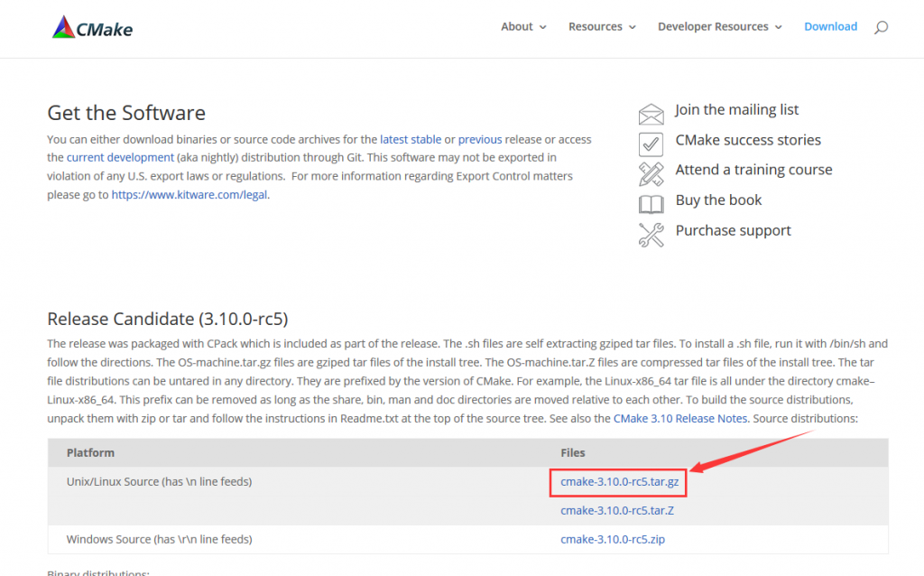The image size is (924, 576).
Task: Visit https://www.kitware.com/legal link
Action: [x=189, y=194]
